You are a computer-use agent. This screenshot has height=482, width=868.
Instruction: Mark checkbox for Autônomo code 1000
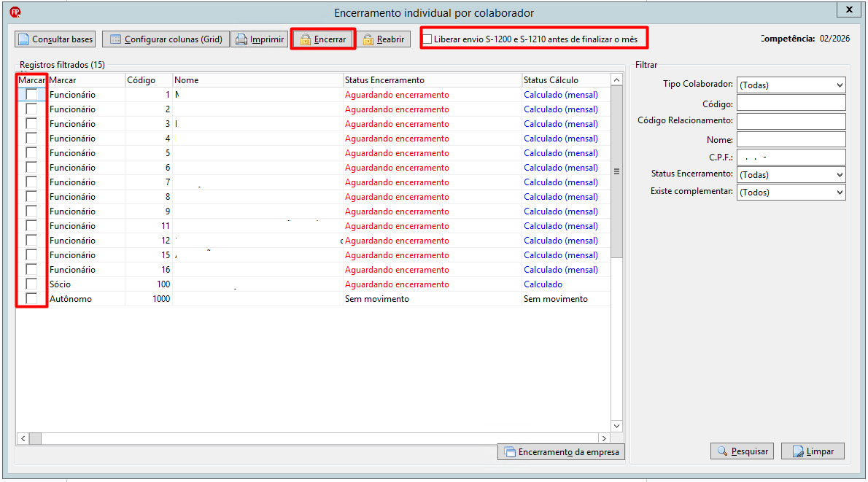pyautogui.click(x=31, y=299)
